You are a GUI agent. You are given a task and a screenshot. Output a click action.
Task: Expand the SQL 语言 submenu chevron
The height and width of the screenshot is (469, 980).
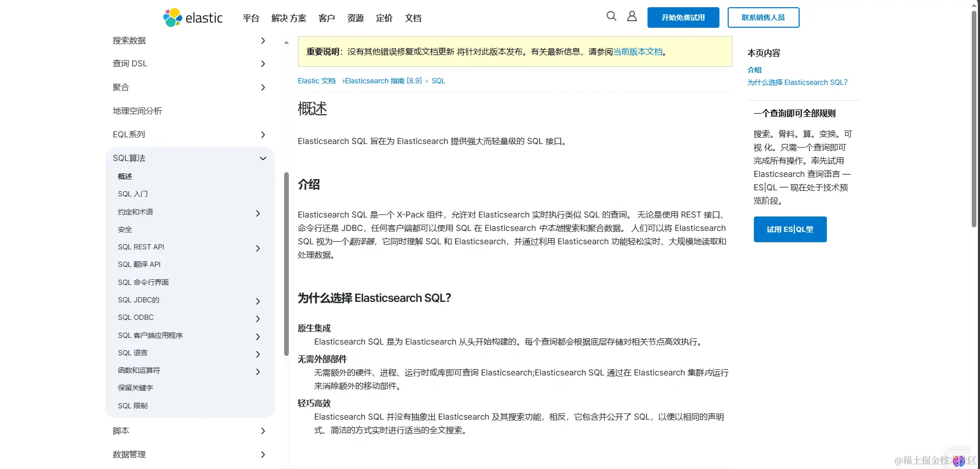click(x=257, y=354)
